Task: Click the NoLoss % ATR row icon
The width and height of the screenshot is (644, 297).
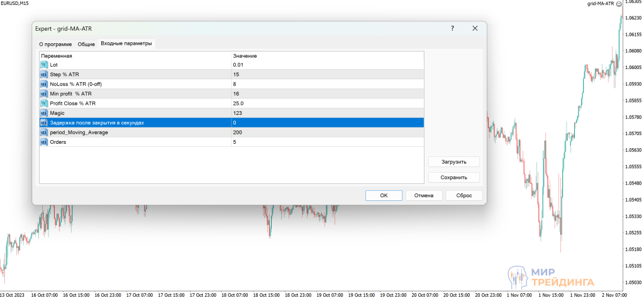Action: pos(44,84)
